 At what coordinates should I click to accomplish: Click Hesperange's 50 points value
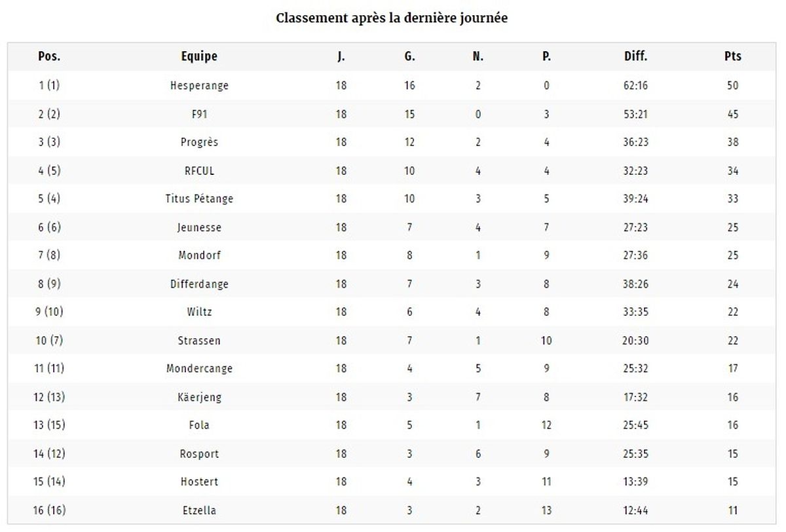coord(733,86)
